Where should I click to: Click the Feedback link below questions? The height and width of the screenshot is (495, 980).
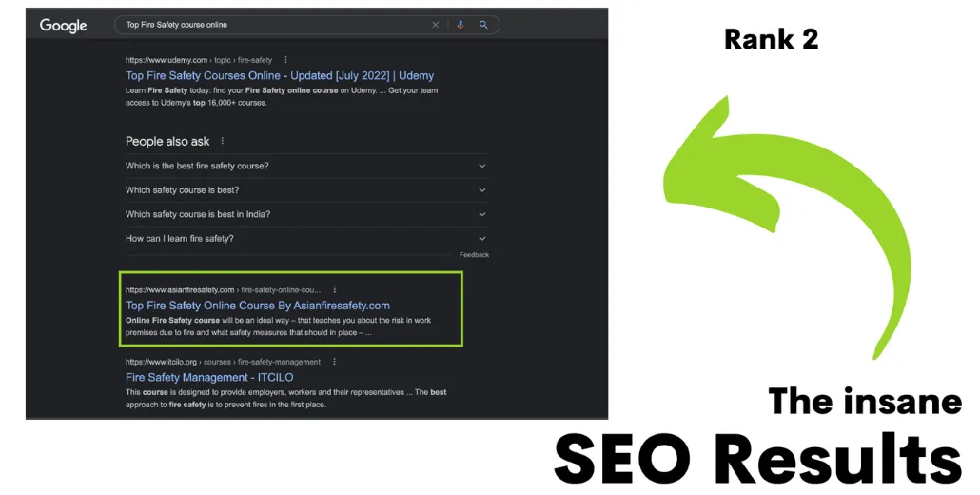475,255
